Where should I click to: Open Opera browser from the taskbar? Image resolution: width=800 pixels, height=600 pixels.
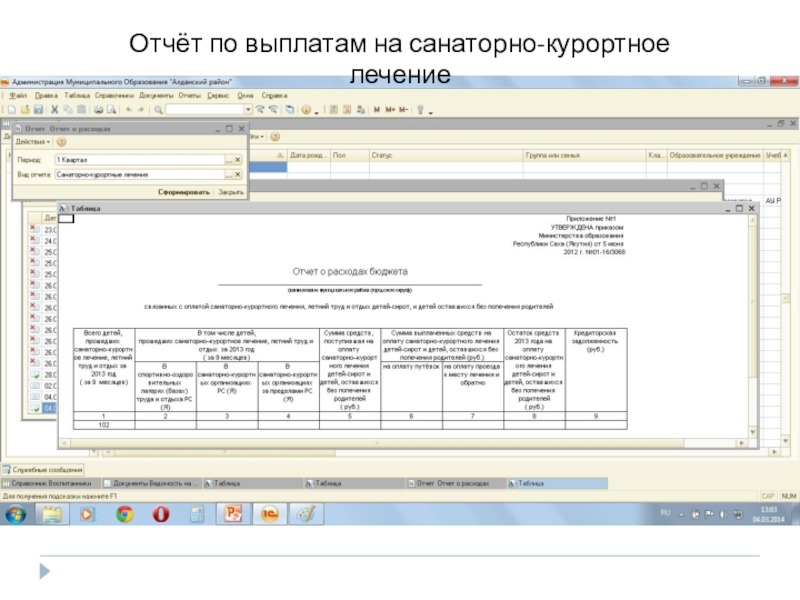point(161,514)
